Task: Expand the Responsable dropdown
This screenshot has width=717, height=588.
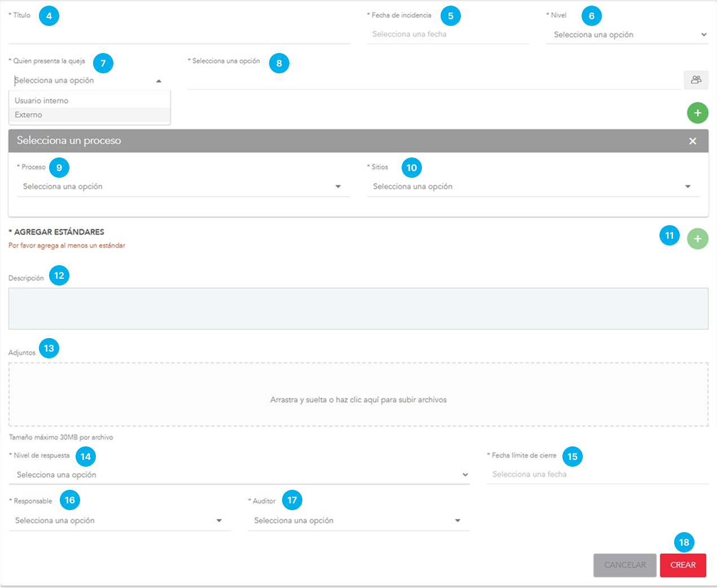Action: pyautogui.click(x=120, y=521)
